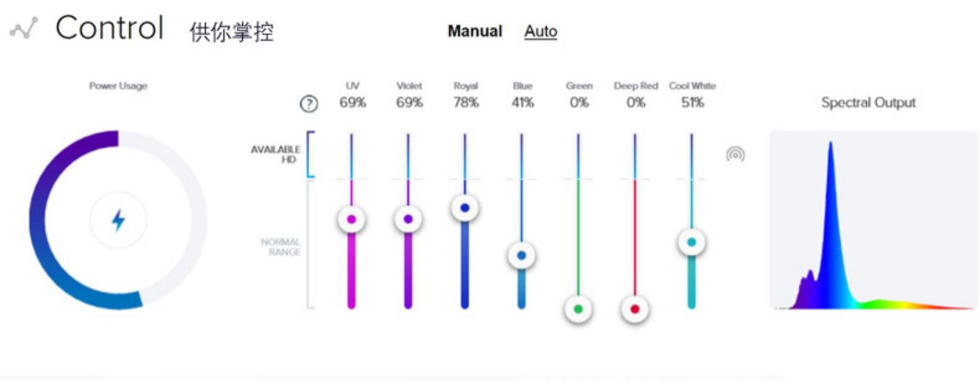Click the Green slider knob at bottom

pos(578,308)
